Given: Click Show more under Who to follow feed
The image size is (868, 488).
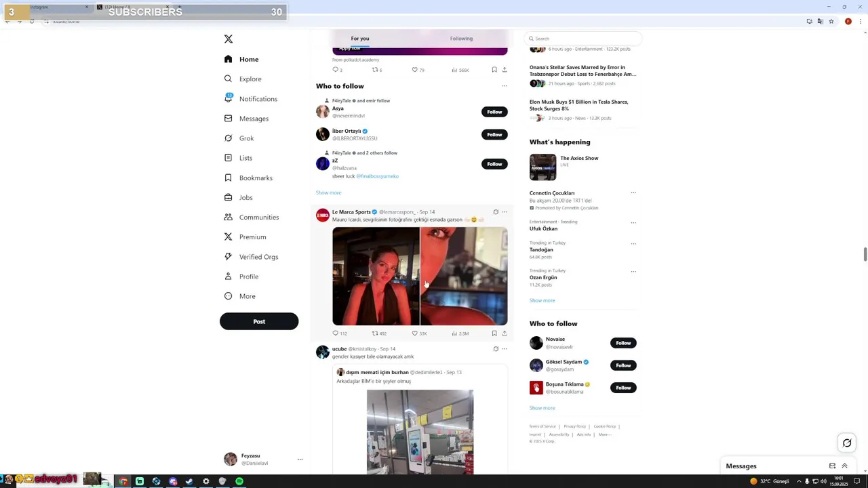Looking at the screenshot, I should 328,192.
